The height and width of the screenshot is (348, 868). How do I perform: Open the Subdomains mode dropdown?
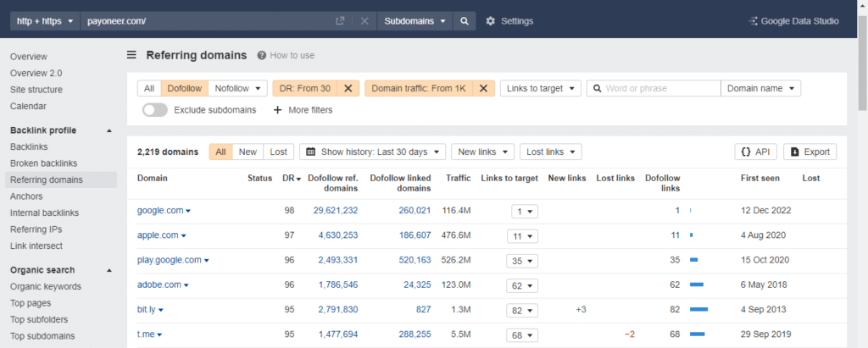pos(415,21)
